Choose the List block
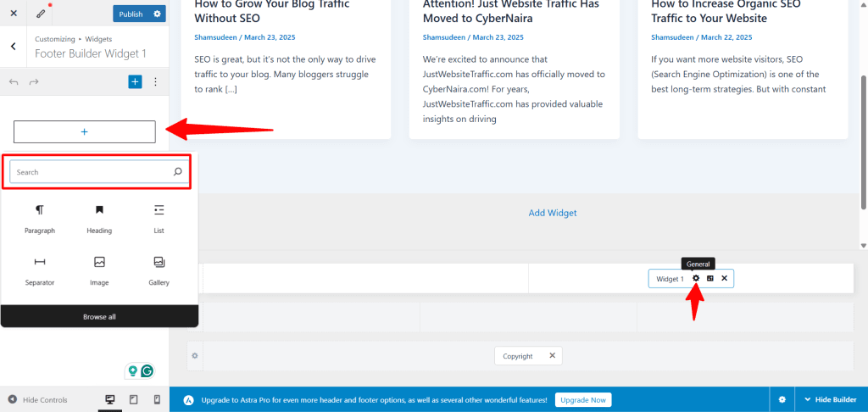This screenshot has width=868, height=412. tap(159, 218)
